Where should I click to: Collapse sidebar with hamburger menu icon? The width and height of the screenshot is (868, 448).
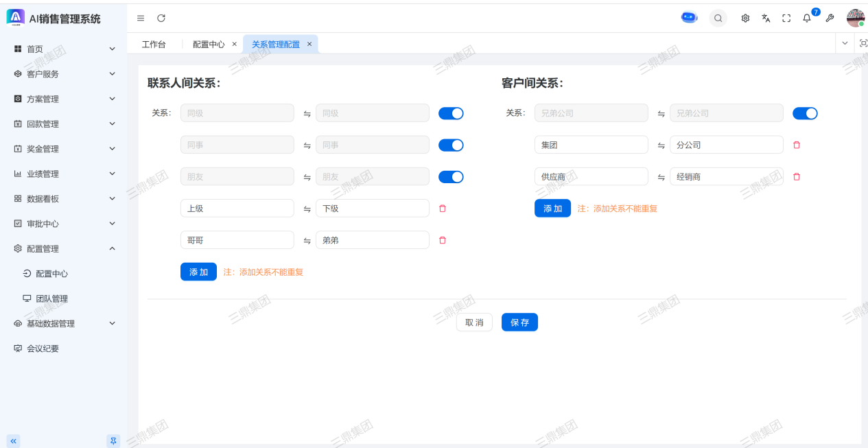tap(141, 19)
